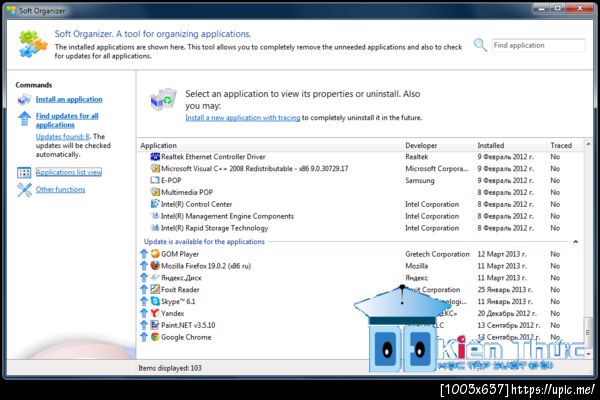Click the E-POP app icon
The height and width of the screenshot is (400, 600).
coord(155,180)
